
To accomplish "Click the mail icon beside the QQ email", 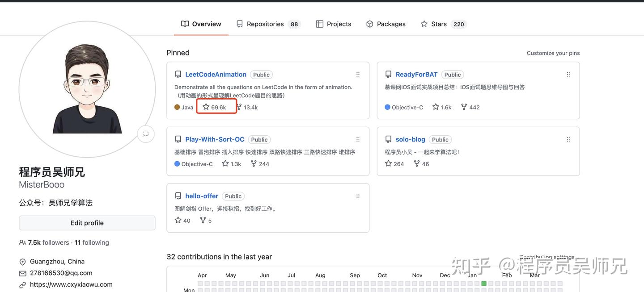I will (x=22, y=273).
